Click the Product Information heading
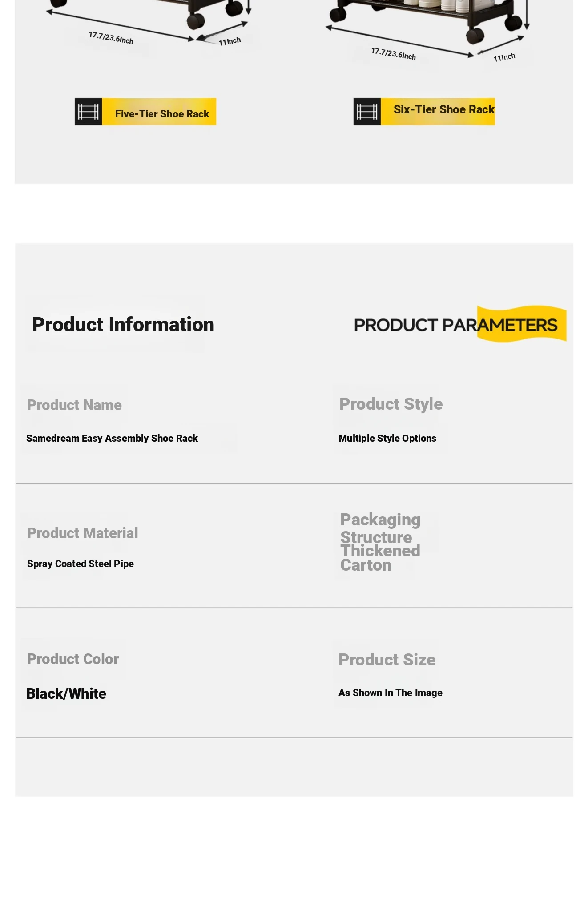This screenshot has width=588, height=911. (123, 325)
